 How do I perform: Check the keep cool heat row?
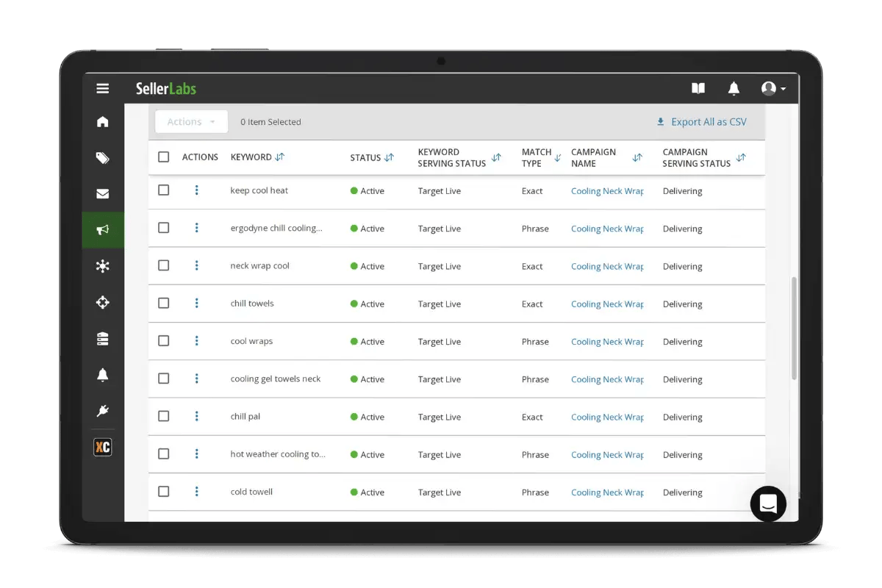[x=164, y=190]
